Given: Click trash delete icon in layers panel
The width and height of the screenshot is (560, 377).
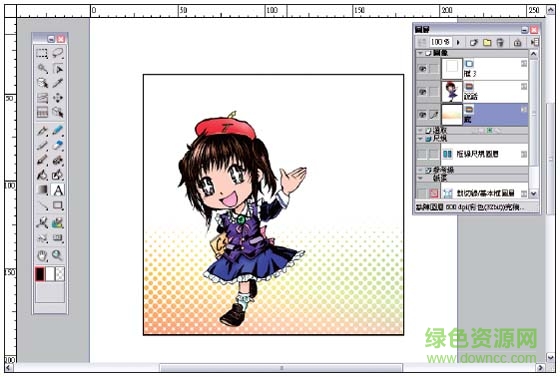Looking at the screenshot, I should 500,42.
